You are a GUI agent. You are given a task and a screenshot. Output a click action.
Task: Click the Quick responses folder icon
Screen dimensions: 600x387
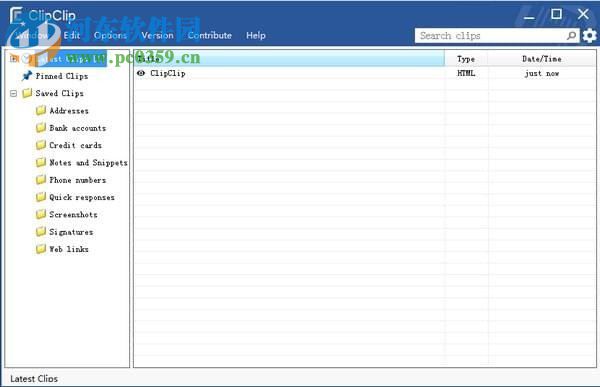[41, 197]
